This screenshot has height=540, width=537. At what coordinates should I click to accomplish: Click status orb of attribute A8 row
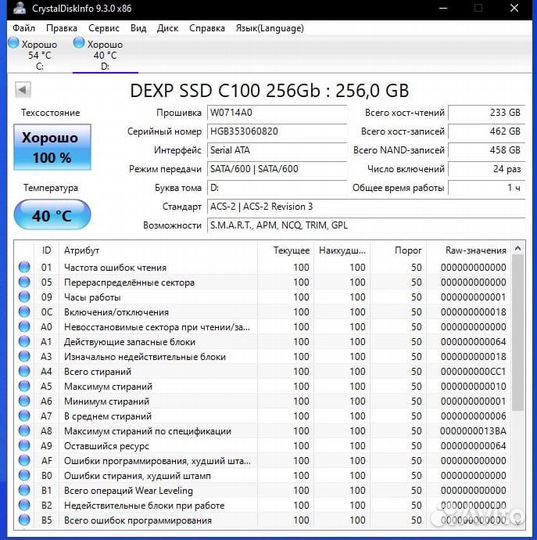point(24,431)
